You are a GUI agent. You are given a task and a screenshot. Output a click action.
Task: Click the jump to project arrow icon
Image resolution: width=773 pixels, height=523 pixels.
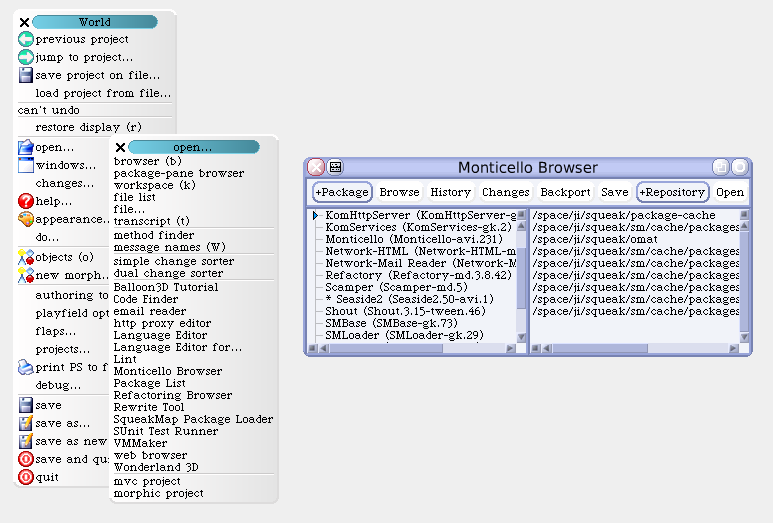click(26, 57)
